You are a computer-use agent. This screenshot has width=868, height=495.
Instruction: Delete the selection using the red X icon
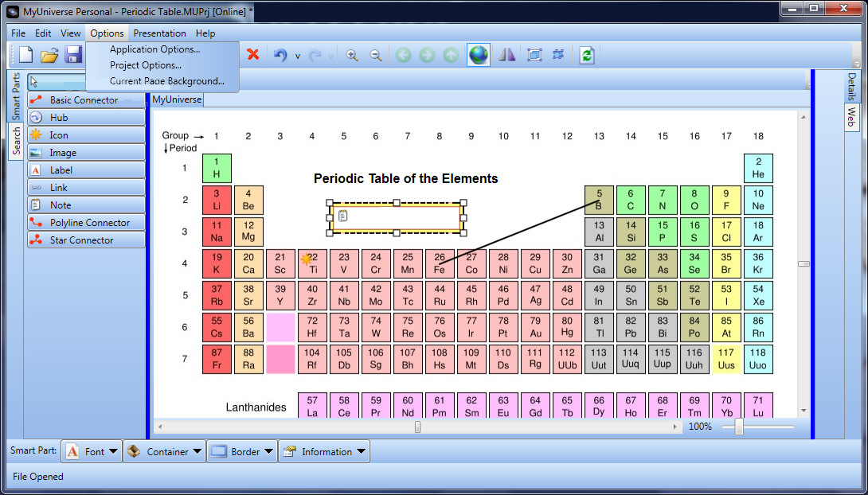tap(253, 55)
